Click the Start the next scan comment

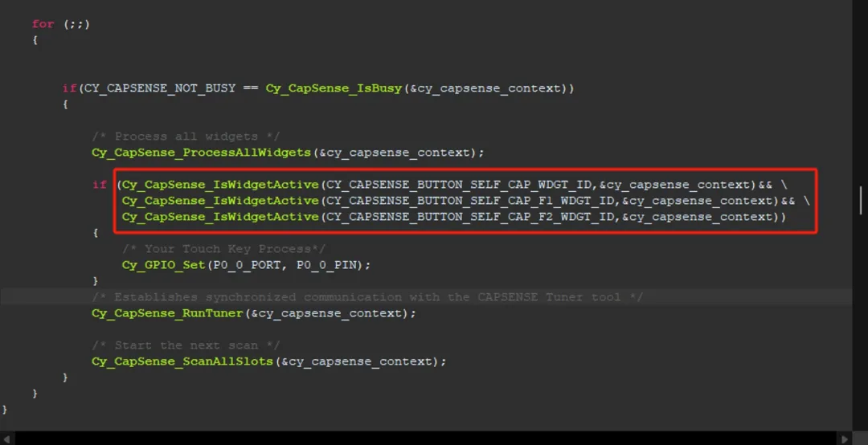click(186, 345)
